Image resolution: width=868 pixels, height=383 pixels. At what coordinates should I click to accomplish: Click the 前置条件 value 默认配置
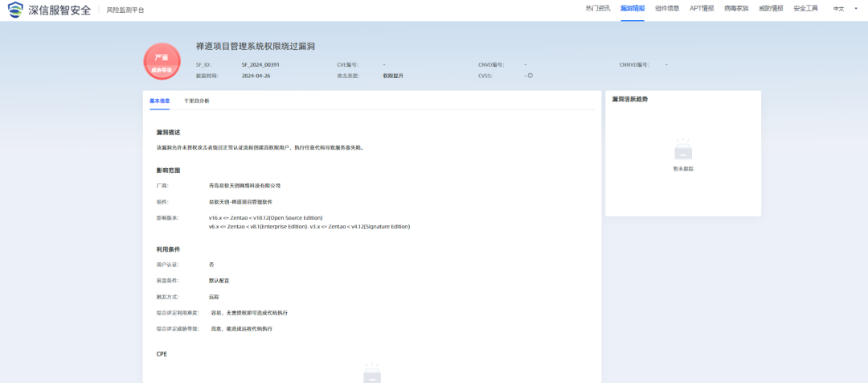pyautogui.click(x=219, y=281)
